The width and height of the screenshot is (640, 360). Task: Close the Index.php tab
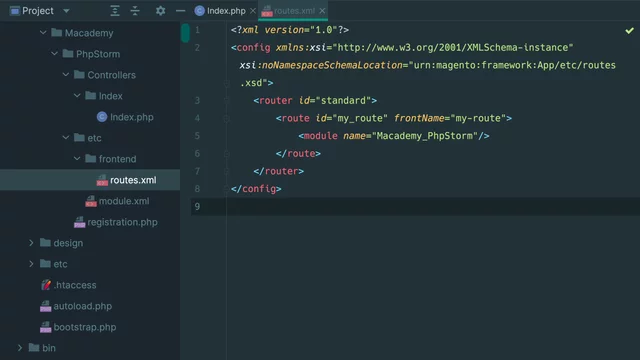pyautogui.click(x=253, y=11)
